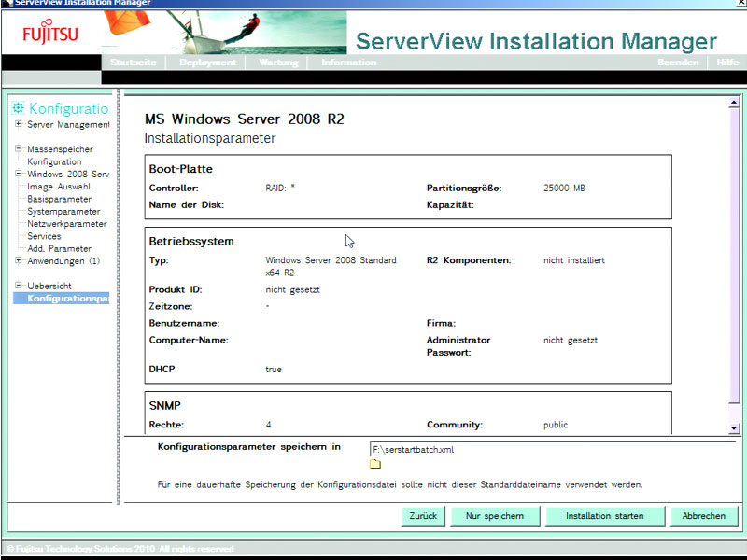The height and width of the screenshot is (560, 747).
Task: Select Konfiguration under Massenspeicher
Action: pyautogui.click(x=54, y=161)
